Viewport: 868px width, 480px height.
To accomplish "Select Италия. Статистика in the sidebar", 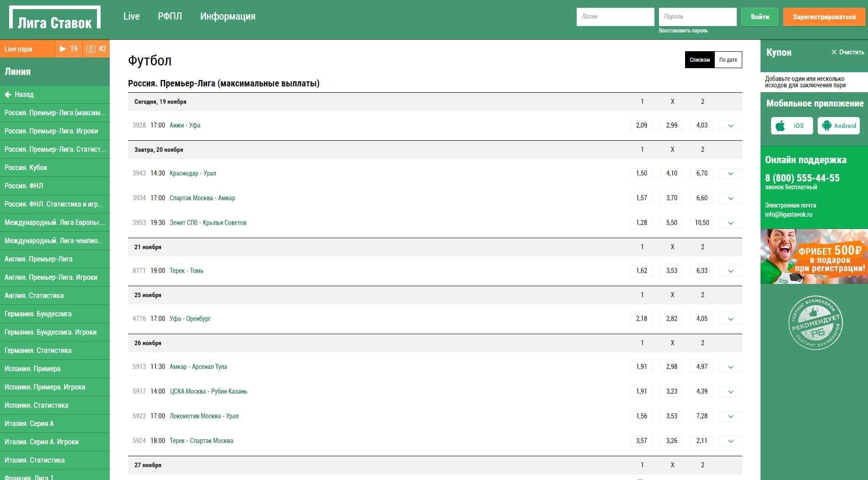I will pyautogui.click(x=55, y=460).
